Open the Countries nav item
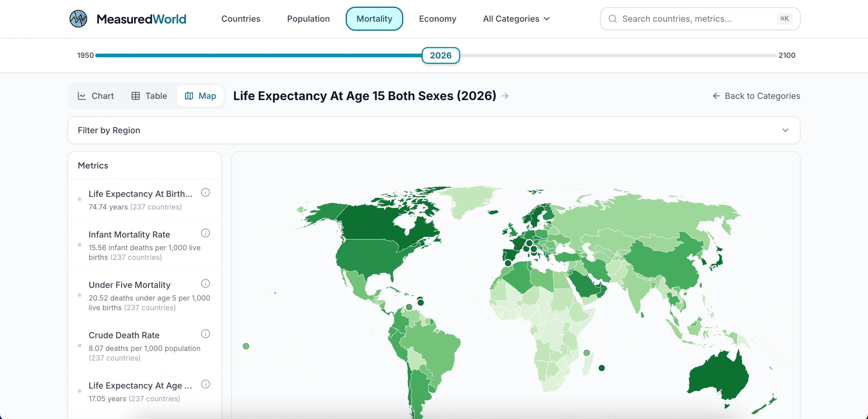The width and height of the screenshot is (868, 419). tap(241, 19)
